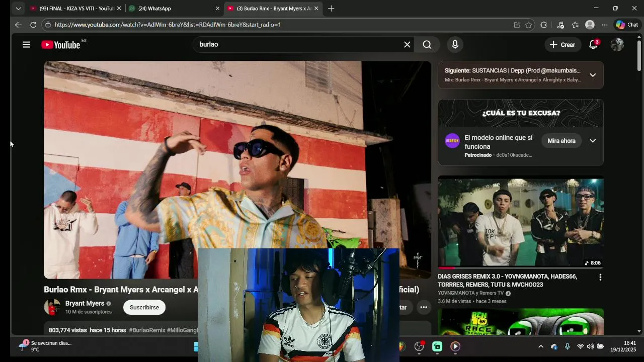Click the DIAS GRISES REMIX 3.0 video title
This screenshot has width=644, height=362.
507,281
